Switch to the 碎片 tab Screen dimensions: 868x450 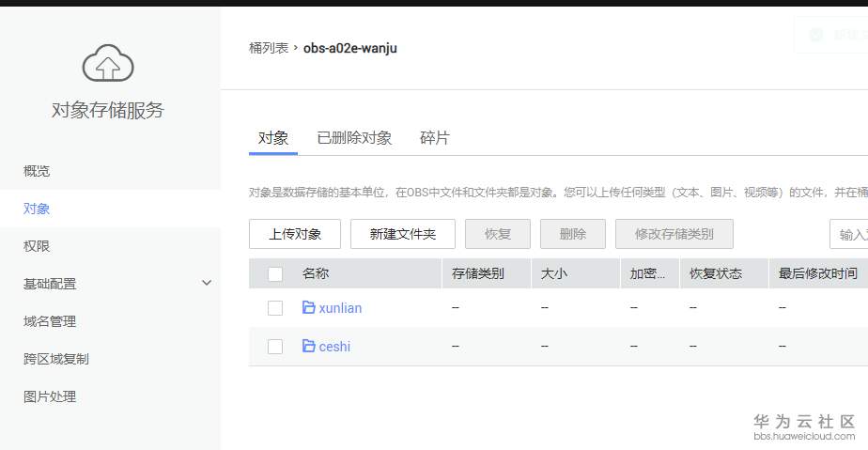click(x=434, y=138)
